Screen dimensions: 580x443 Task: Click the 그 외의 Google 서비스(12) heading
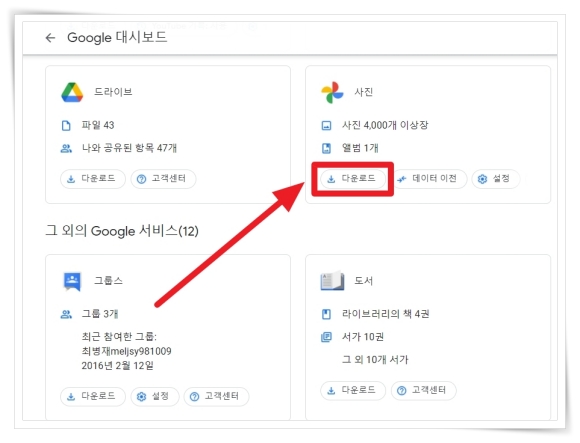[x=122, y=231]
